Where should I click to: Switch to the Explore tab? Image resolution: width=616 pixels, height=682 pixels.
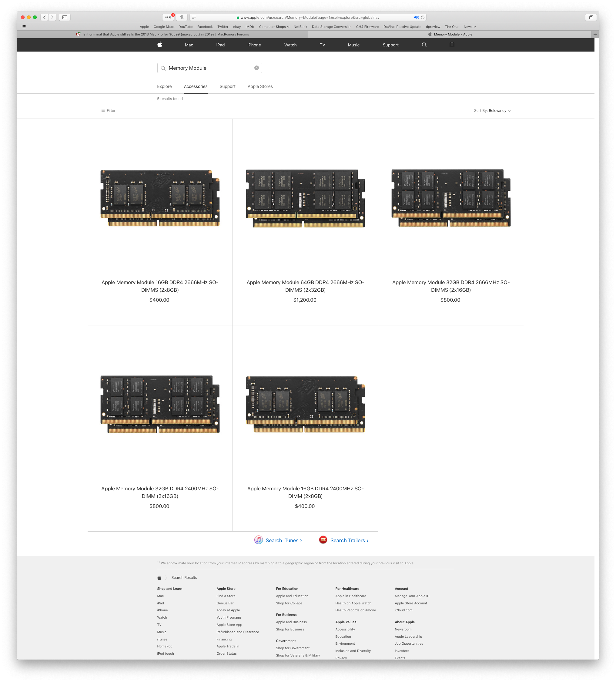[164, 87]
